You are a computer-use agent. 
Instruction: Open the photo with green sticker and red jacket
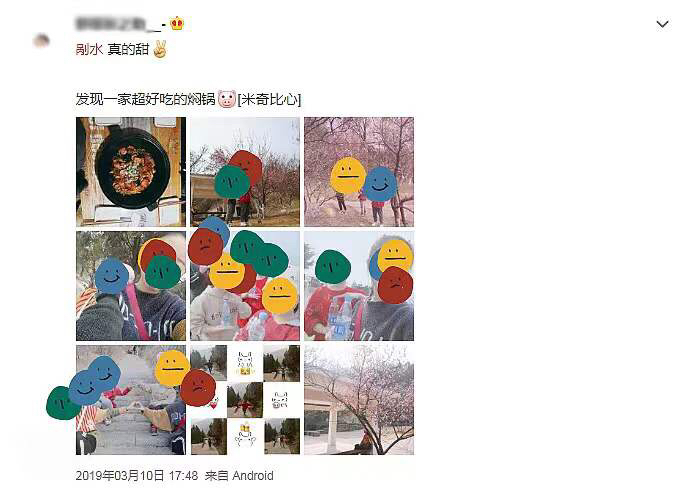[359, 286]
